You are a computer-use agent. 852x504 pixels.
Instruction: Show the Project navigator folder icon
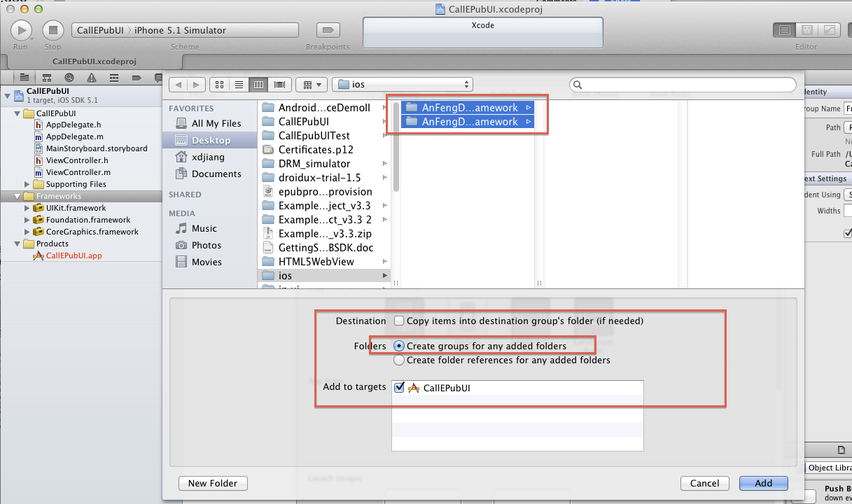pos(25,77)
